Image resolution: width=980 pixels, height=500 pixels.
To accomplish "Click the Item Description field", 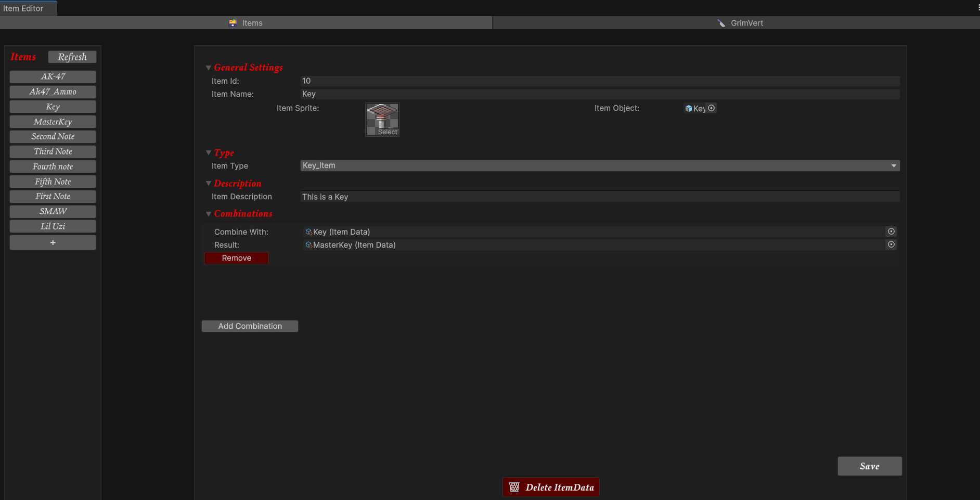I will (600, 197).
